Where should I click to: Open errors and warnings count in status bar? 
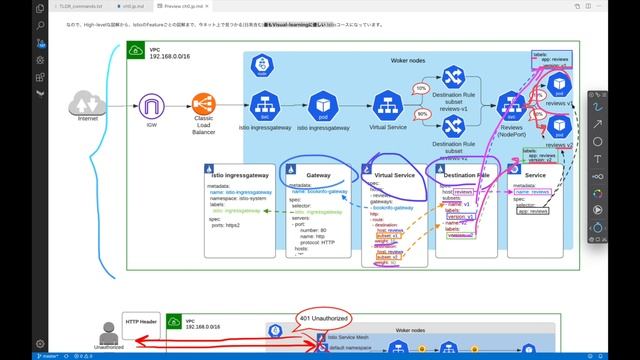click(x=83, y=356)
